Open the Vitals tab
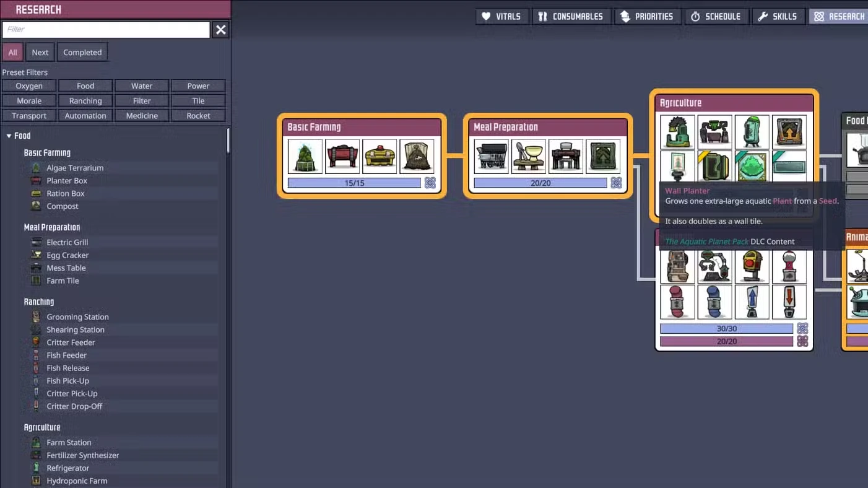Screen dimensions: 868x488 coord(501,17)
